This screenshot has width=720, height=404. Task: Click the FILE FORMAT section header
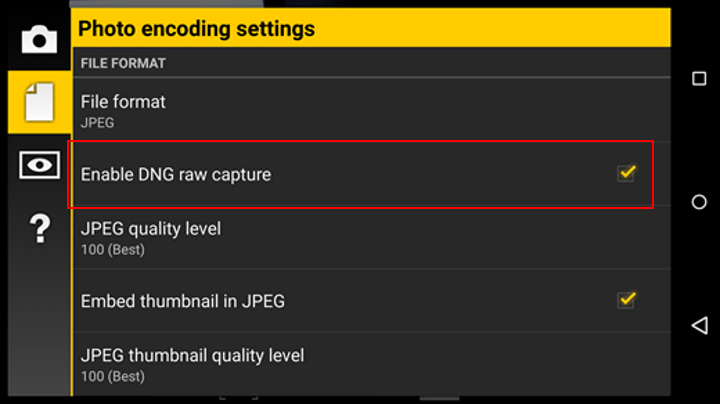coord(123,63)
